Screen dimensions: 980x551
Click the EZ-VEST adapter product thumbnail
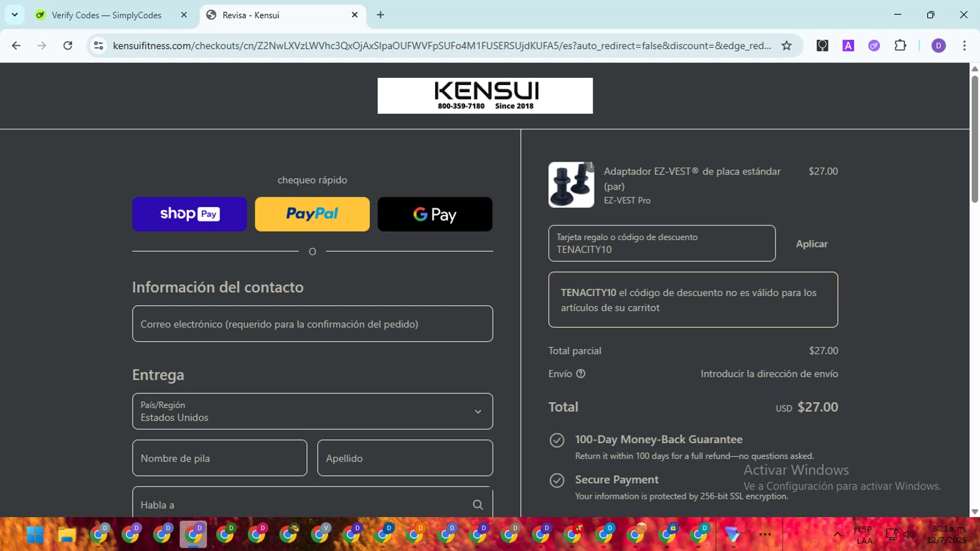tap(571, 185)
